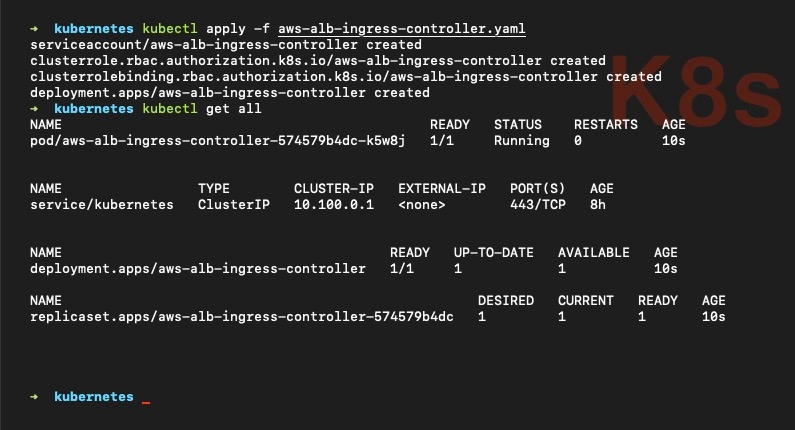Select the pod name ending in k5w8j
This screenshot has height=430, width=795.
(x=218, y=141)
